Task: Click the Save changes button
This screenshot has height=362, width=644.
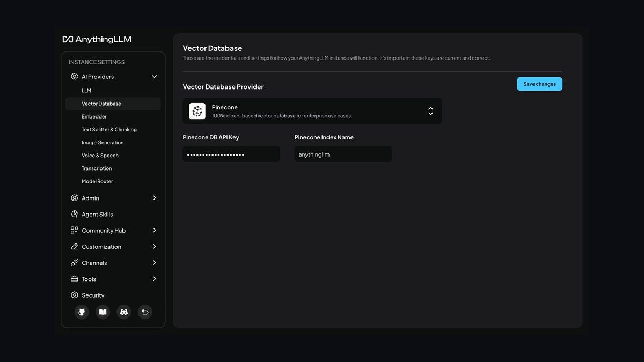Action: pyautogui.click(x=539, y=84)
